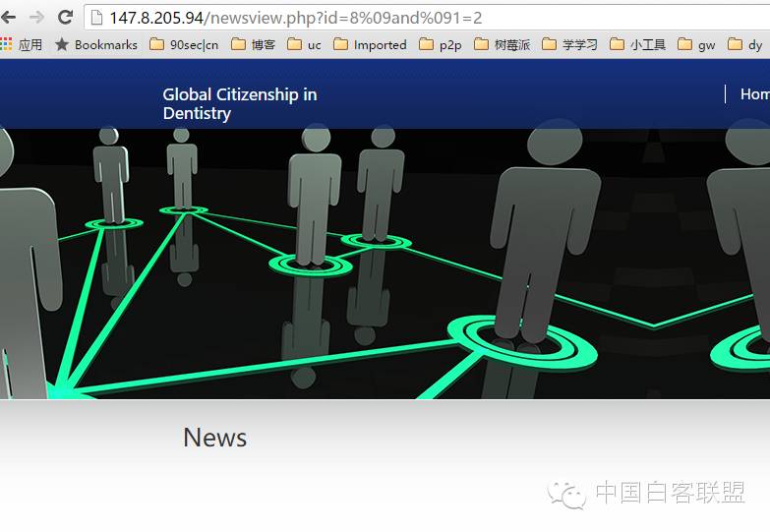Click the browser forward arrow
Screen dimensions: 770x532
[36, 18]
